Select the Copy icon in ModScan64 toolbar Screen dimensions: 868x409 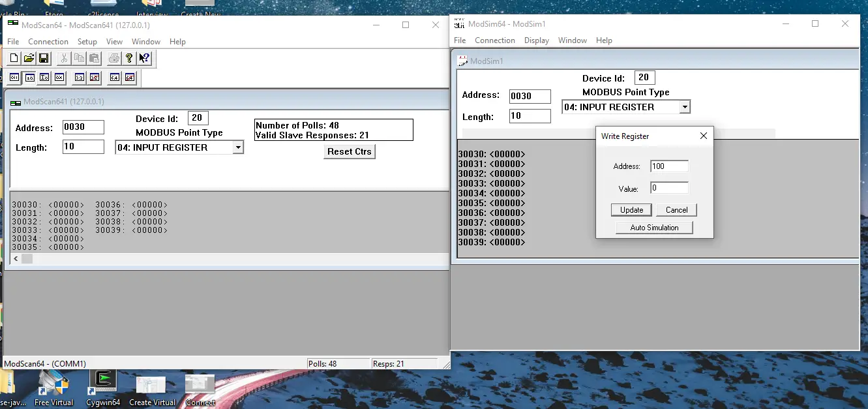point(79,58)
